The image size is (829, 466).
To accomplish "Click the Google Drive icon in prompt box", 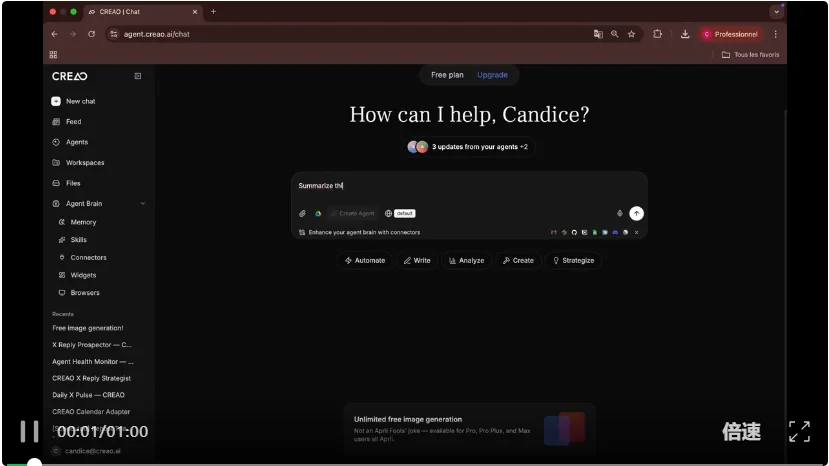I will click(x=318, y=213).
